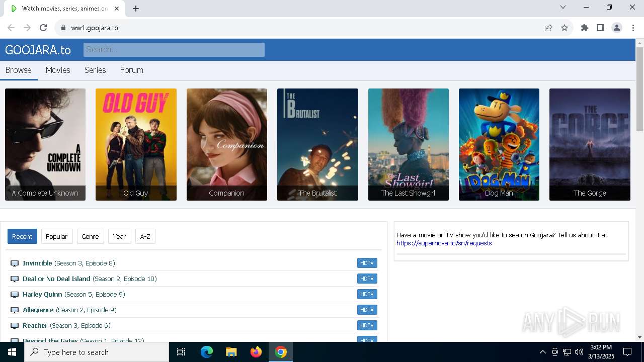The width and height of the screenshot is (644, 362).
Task: Switch to the Movies tab
Action: point(58,70)
